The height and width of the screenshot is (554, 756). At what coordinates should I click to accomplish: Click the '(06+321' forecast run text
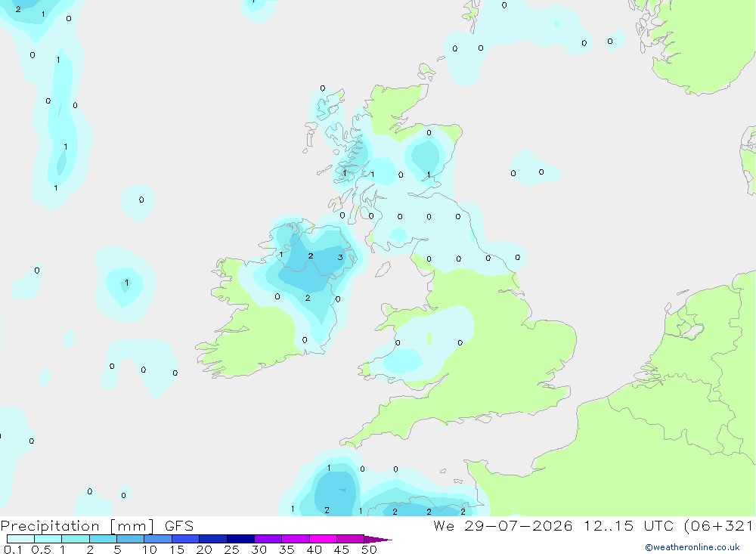tap(718, 526)
